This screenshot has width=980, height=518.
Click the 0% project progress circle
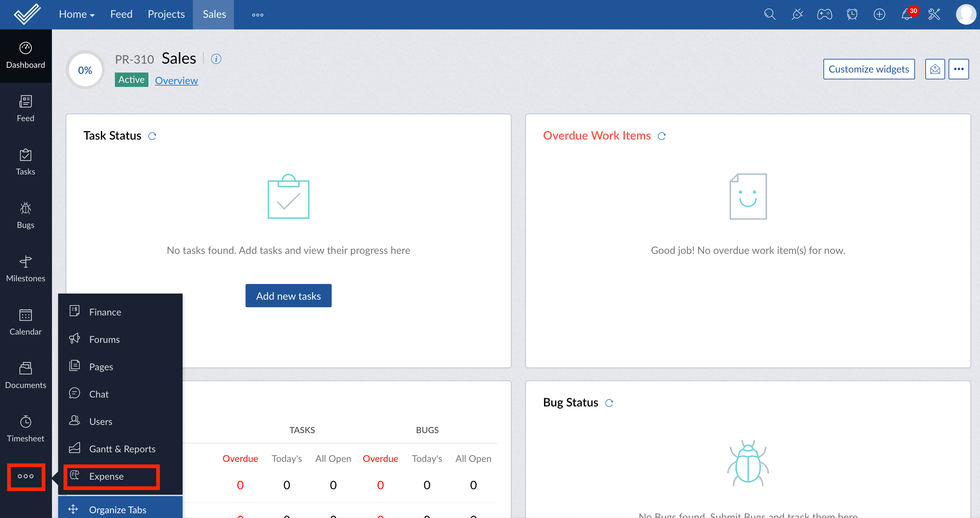[x=85, y=70]
